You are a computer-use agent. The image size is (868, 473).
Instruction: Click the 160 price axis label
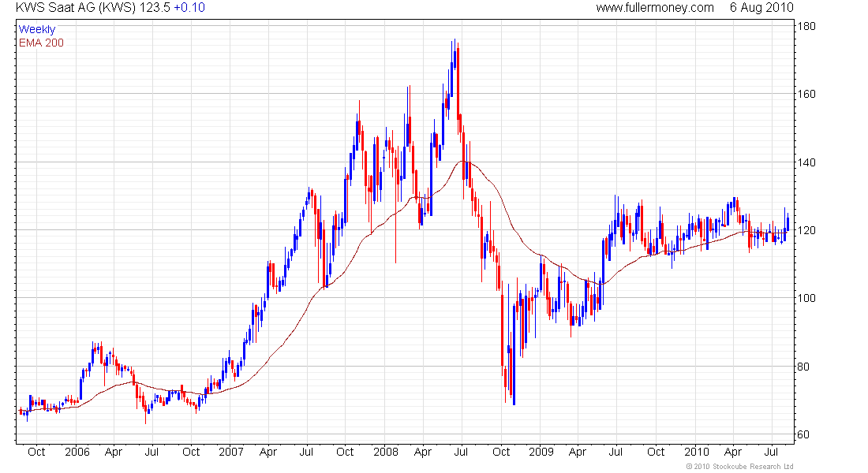(806, 94)
